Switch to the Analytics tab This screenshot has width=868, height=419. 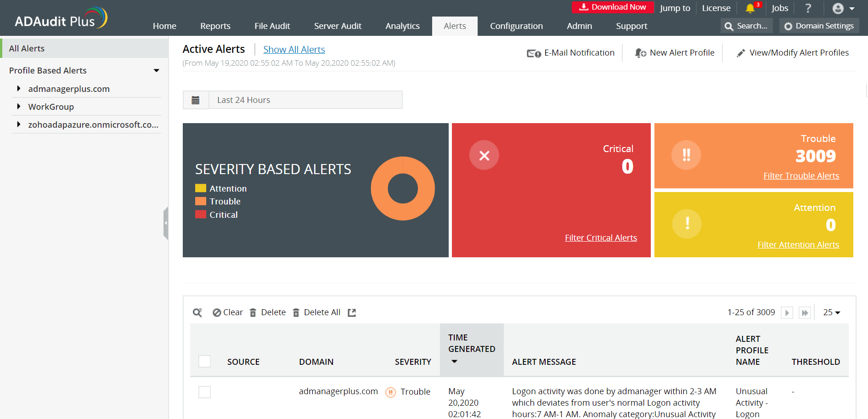[x=402, y=26]
